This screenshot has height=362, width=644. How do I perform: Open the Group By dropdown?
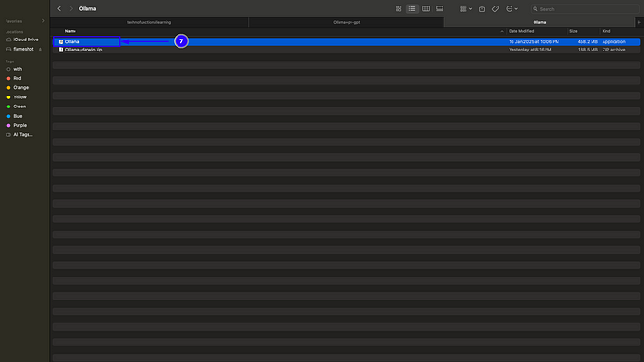point(466,8)
